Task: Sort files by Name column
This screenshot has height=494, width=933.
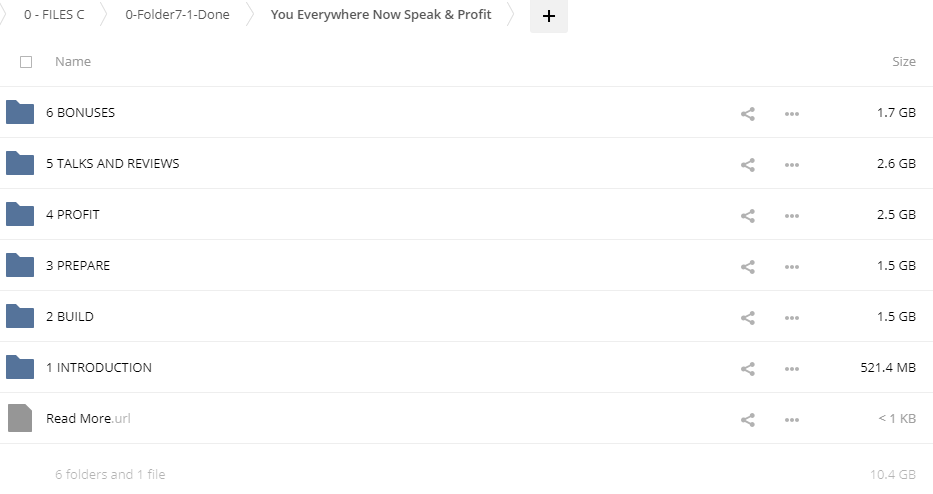Action: [x=73, y=62]
